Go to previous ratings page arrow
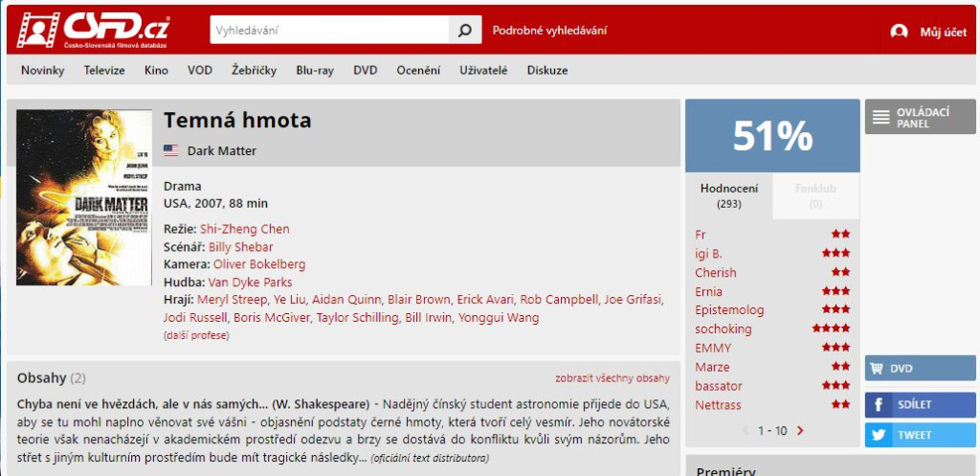Viewport: 980px width, 476px height. coord(746,430)
